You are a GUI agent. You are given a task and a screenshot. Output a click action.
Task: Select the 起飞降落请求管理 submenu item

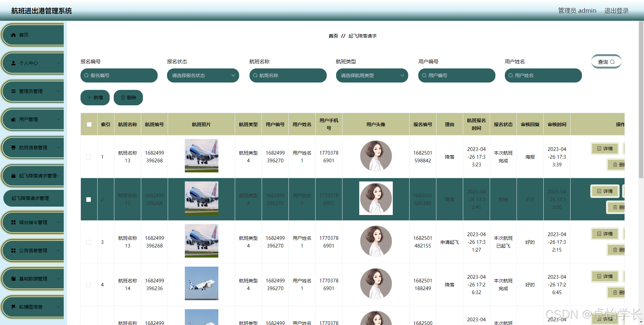coord(34,198)
